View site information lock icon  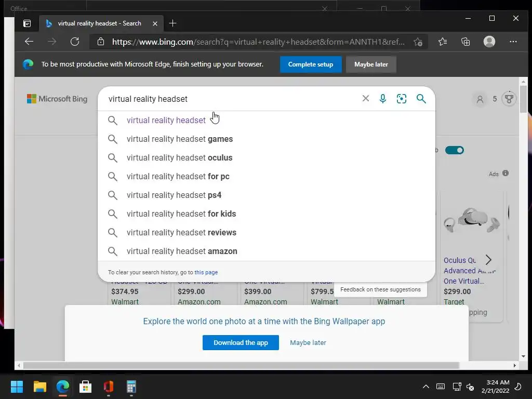click(101, 42)
